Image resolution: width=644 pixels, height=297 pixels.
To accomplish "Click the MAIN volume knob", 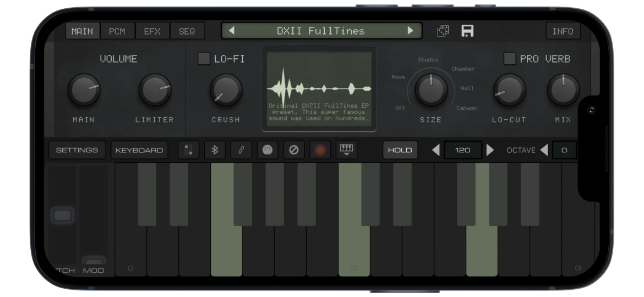I will [x=84, y=90].
